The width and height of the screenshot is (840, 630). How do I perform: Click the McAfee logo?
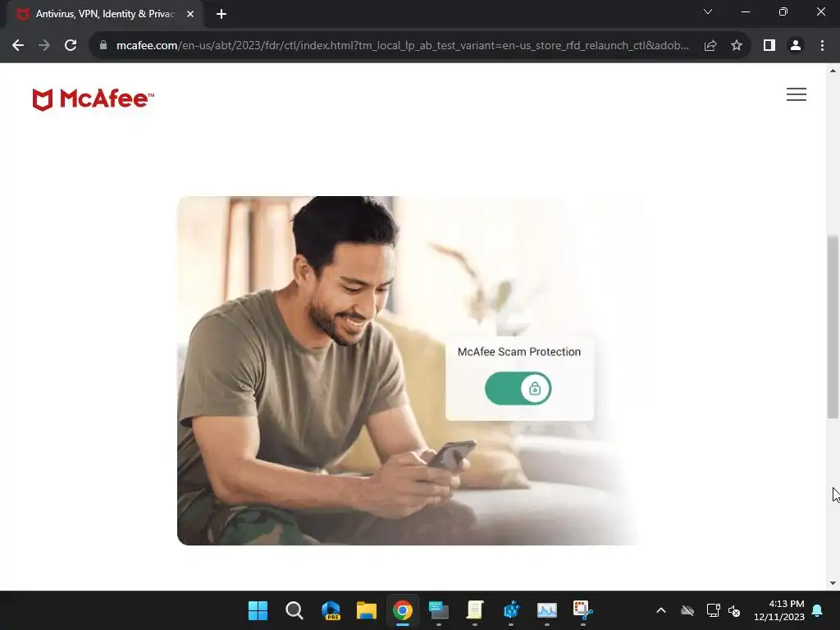coord(94,99)
